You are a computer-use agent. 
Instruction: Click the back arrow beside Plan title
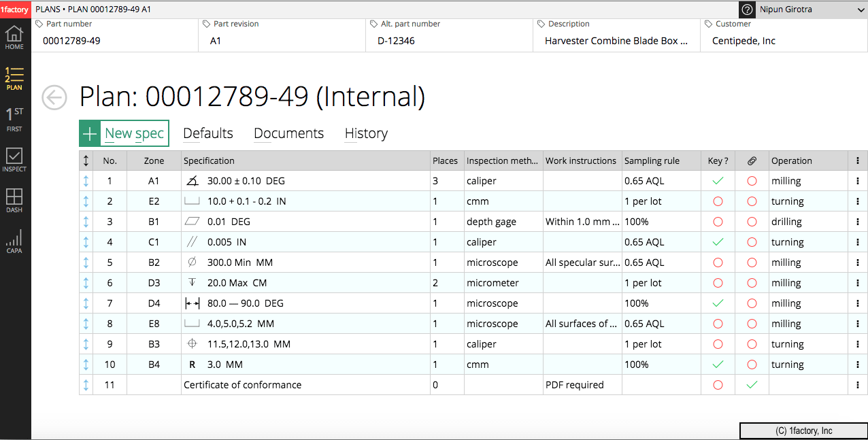point(54,97)
